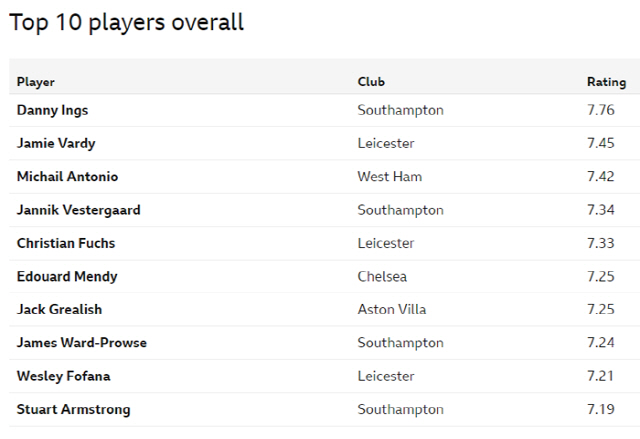
Task: Choose Christian Fuchs from the list
Action: (66, 243)
